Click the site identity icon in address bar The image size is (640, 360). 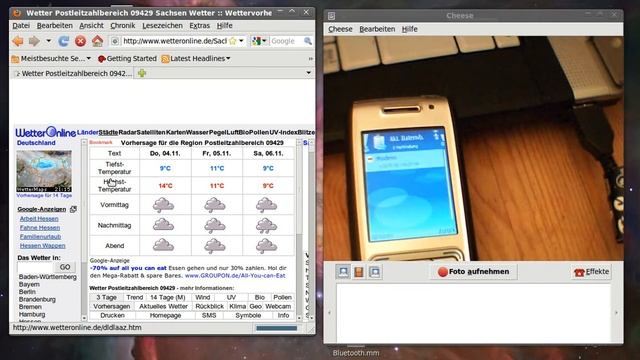[115, 41]
